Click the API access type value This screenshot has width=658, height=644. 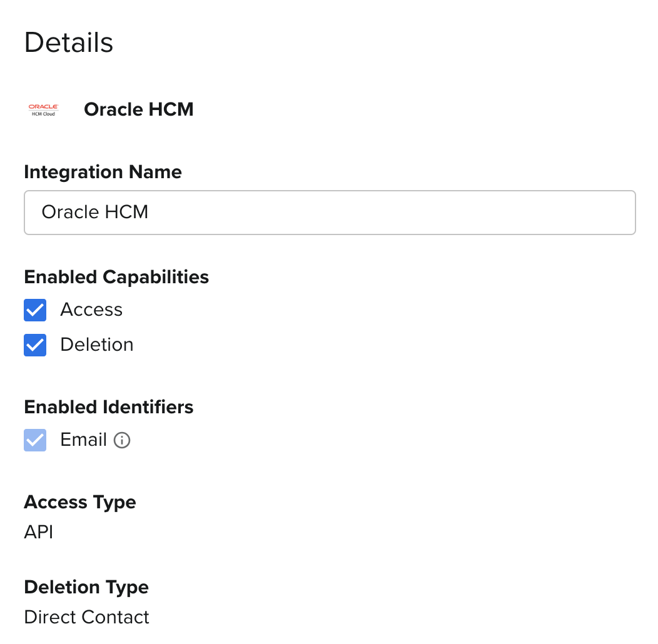pyautogui.click(x=39, y=532)
